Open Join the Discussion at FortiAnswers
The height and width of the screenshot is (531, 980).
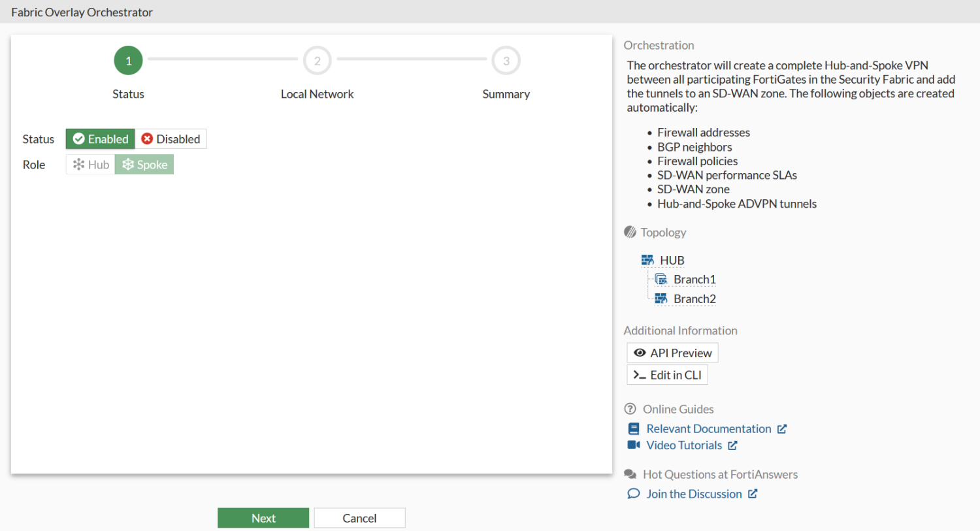click(x=693, y=494)
